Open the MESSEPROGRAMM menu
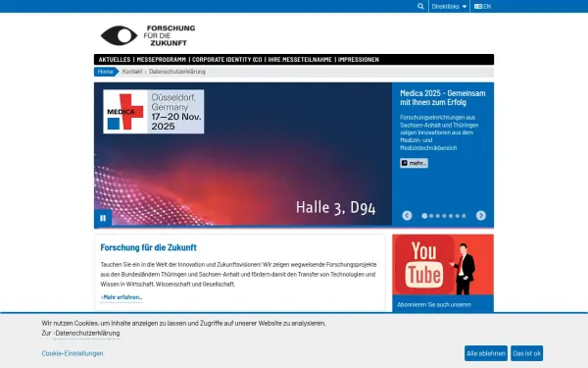This screenshot has width=588, height=368. pyautogui.click(x=162, y=59)
